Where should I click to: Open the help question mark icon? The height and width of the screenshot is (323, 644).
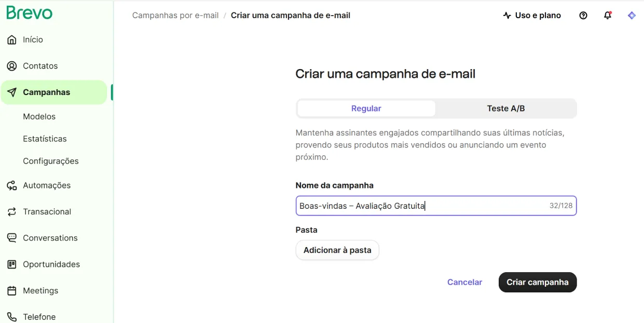point(583,16)
